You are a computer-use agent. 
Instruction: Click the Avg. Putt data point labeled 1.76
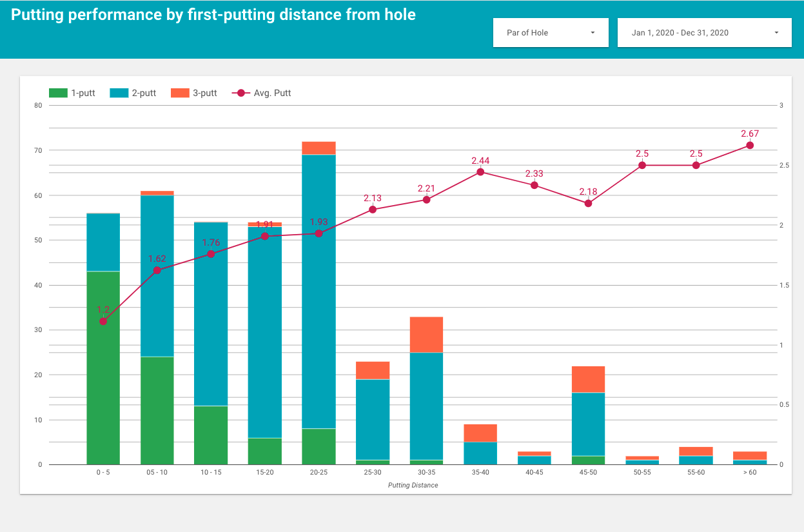[211, 254]
